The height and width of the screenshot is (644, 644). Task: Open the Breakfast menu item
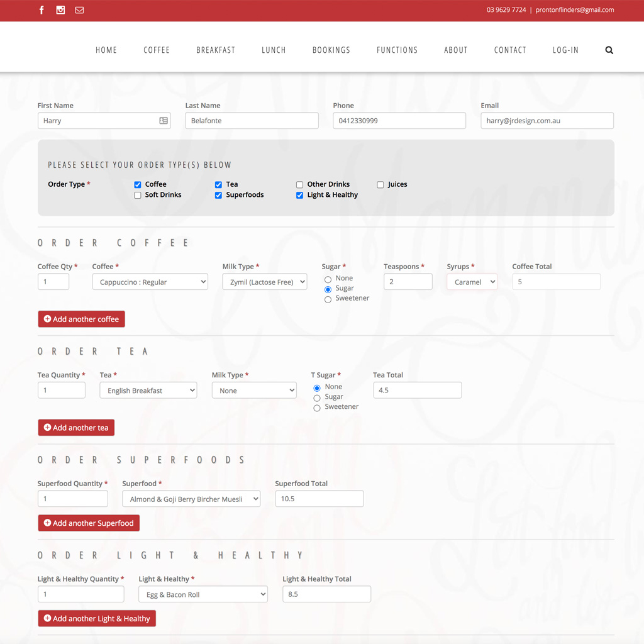tap(216, 50)
